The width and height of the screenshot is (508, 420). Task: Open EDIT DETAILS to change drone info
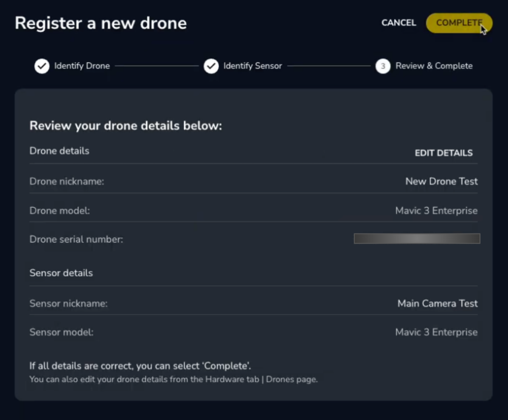(x=443, y=153)
